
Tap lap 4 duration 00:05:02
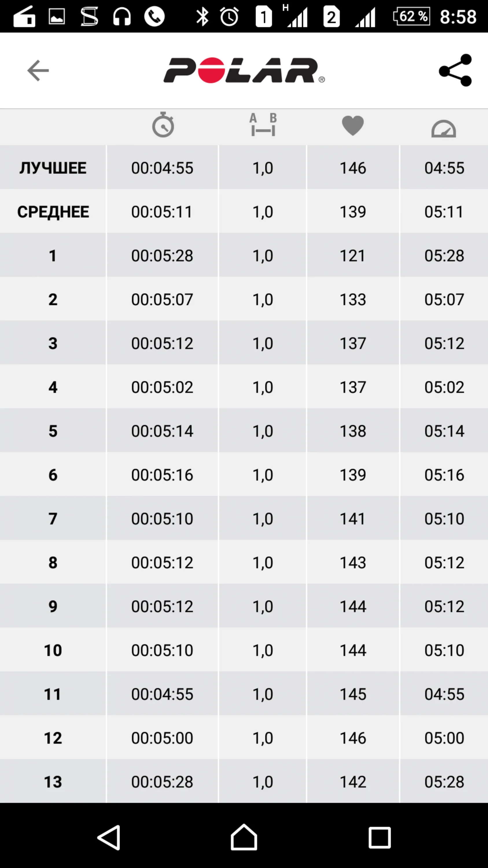point(162,387)
